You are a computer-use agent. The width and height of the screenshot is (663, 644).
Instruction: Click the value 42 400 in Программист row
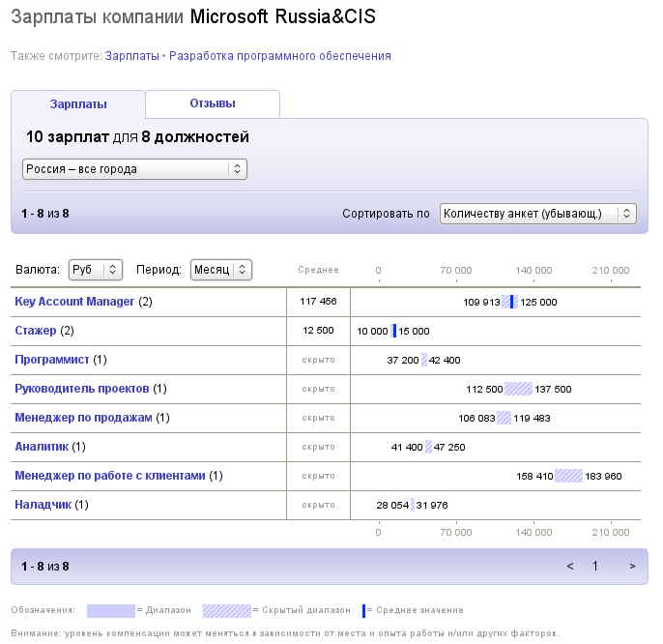[x=445, y=361]
